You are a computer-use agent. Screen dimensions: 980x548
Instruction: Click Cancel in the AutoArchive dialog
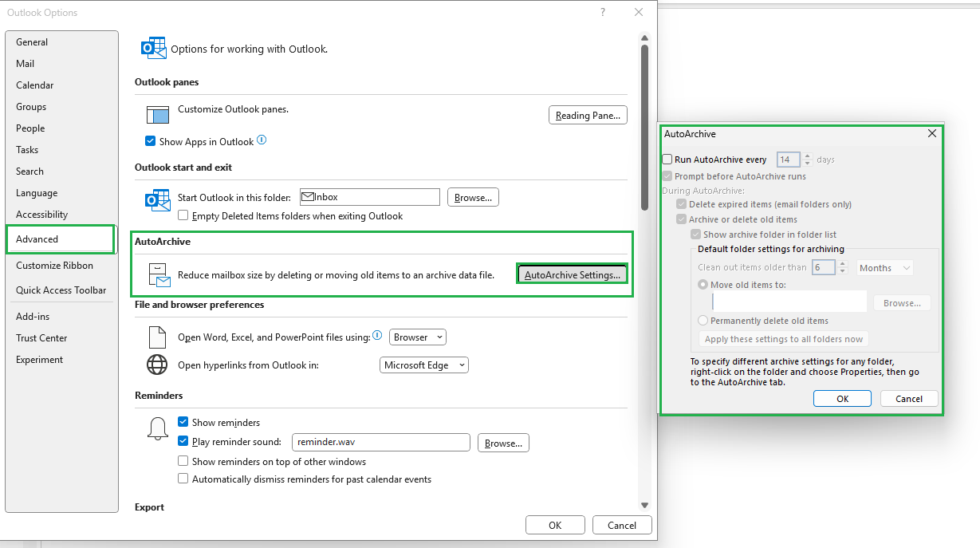[909, 399]
